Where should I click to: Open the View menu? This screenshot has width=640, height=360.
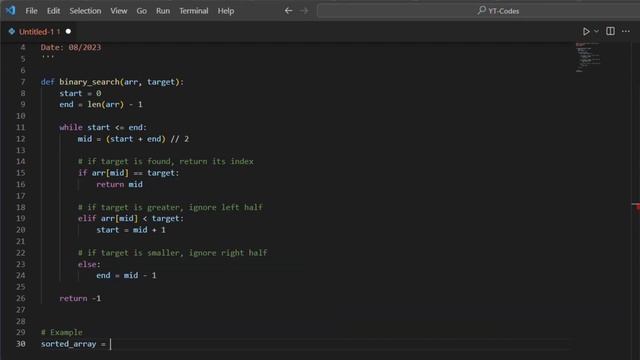119,11
